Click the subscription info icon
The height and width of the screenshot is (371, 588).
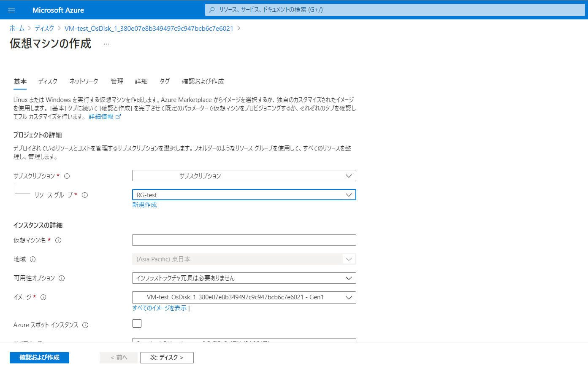pyautogui.click(x=67, y=176)
